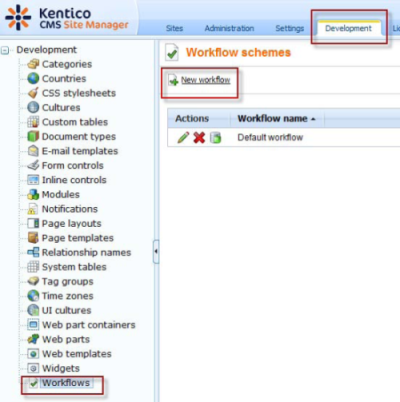Collapse the Development tree root node
The image size is (400, 402).
(x=5, y=50)
